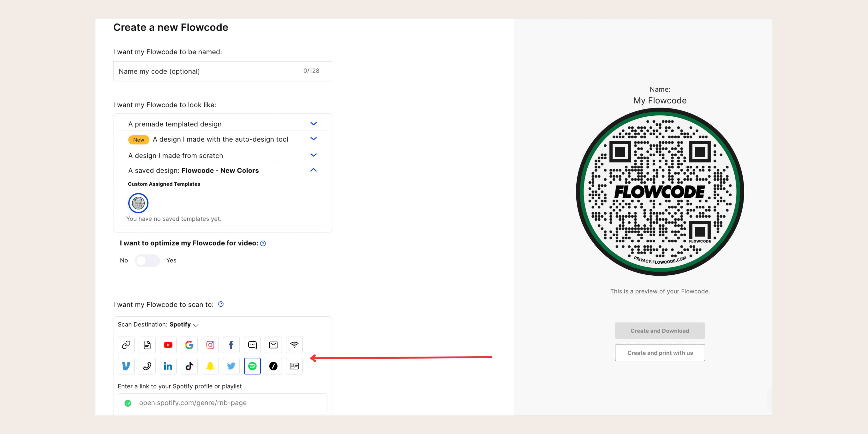This screenshot has width=868, height=434.
Task: Choose the Snapchat destination icon
Action: [210, 366]
